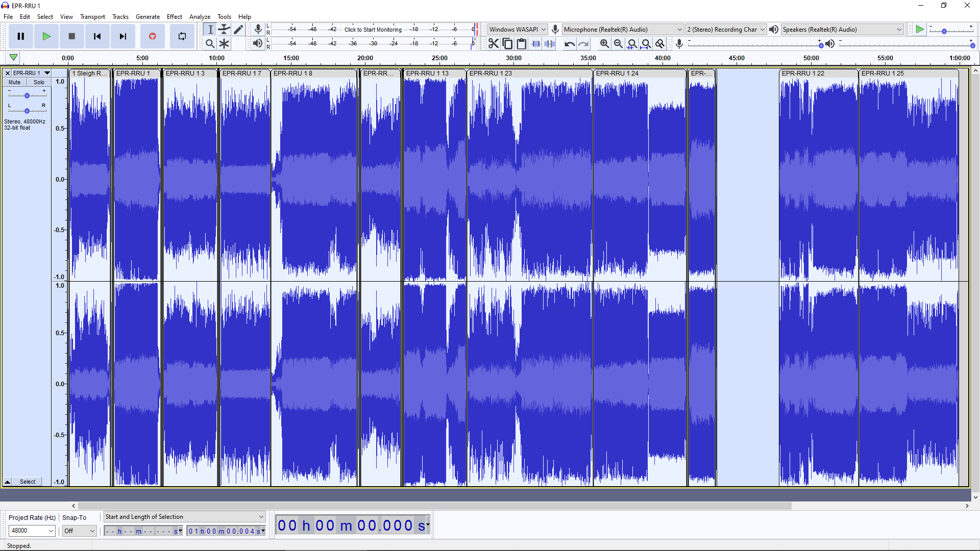Viewport: 980px width, 551px height.
Task: Click the EPR-RRU 1 24 clip title
Action: 617,73
